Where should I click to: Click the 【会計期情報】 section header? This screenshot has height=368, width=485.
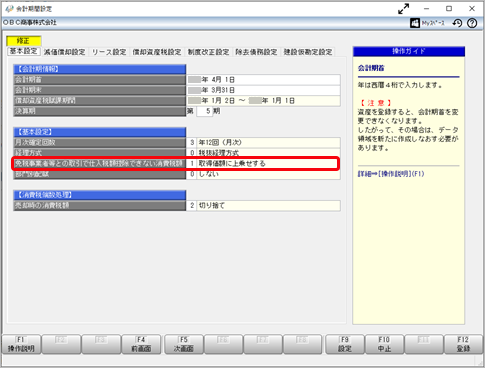point(100,69)
